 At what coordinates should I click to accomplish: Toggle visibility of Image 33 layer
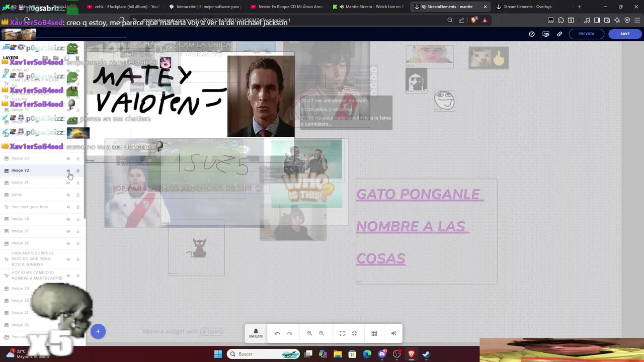pos(68,158)
